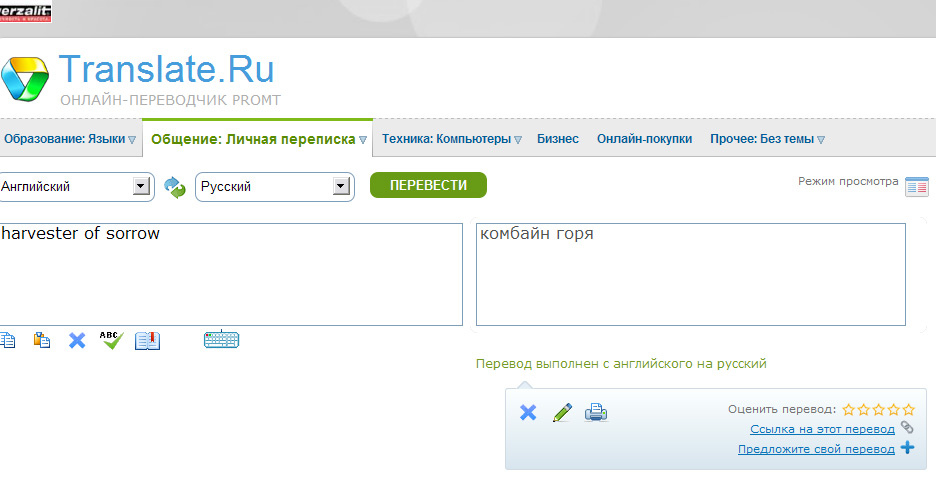Click the ОНЛАЙН-ПЕРЕВОДЧИК PROMT subtitle

[x=170, y=100]
